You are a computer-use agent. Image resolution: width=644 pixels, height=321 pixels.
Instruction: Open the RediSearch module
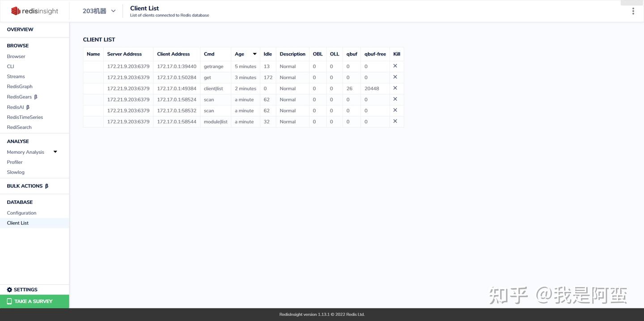point(19,127)
